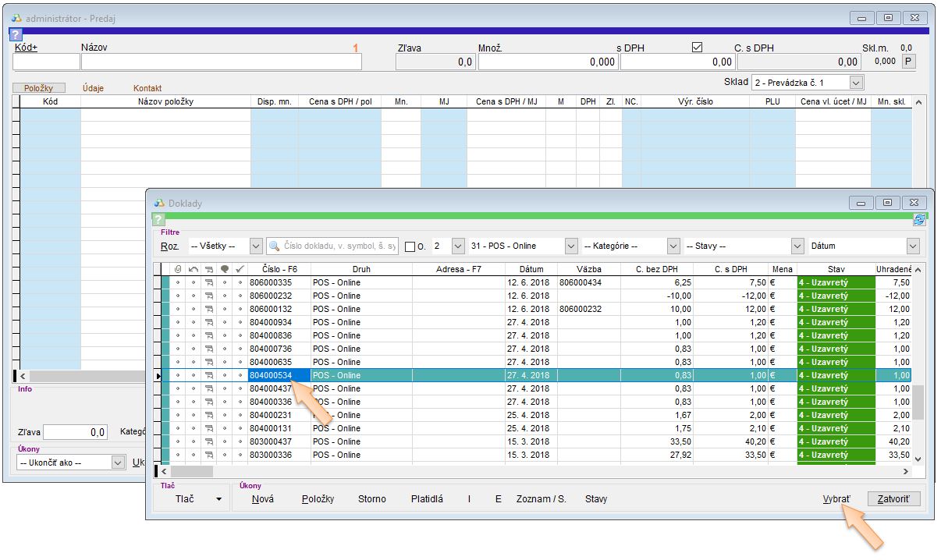The height and width of the screenshot is (560, 941).
Task: Click the green help question mark icon
Action: click(158, 220)
